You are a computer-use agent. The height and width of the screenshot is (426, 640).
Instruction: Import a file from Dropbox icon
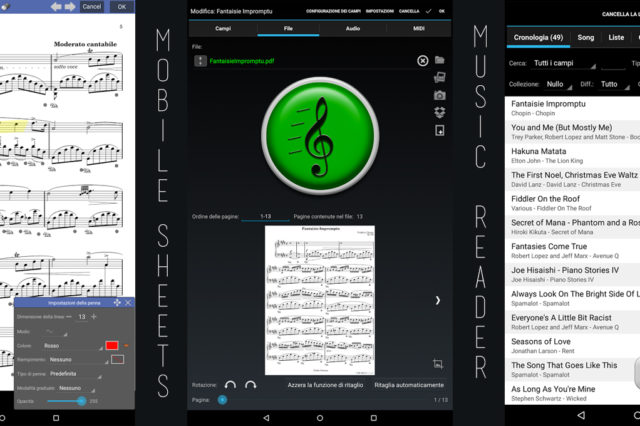pyautogui.click(x=440, y=113)
